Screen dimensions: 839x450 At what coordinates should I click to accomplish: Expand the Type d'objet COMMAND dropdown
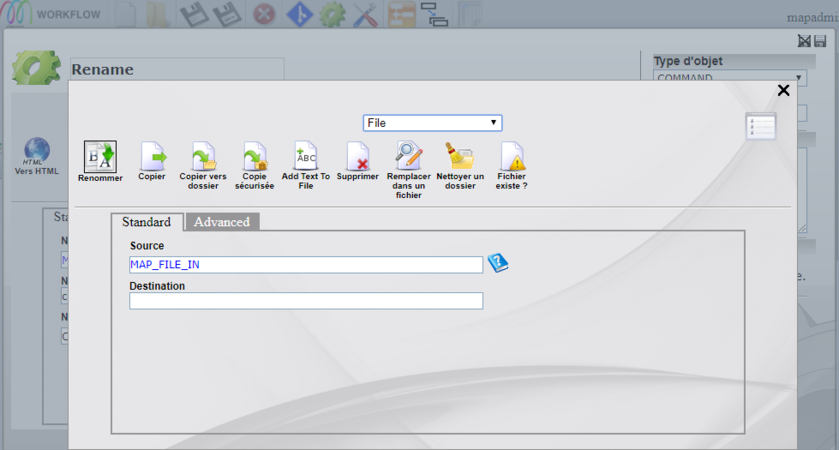[x=729, y=78]
